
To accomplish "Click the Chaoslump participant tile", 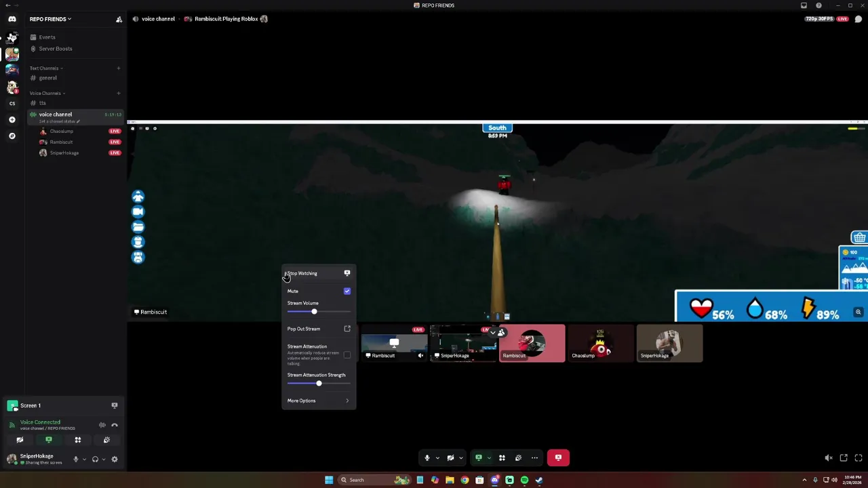I will 601,343.
